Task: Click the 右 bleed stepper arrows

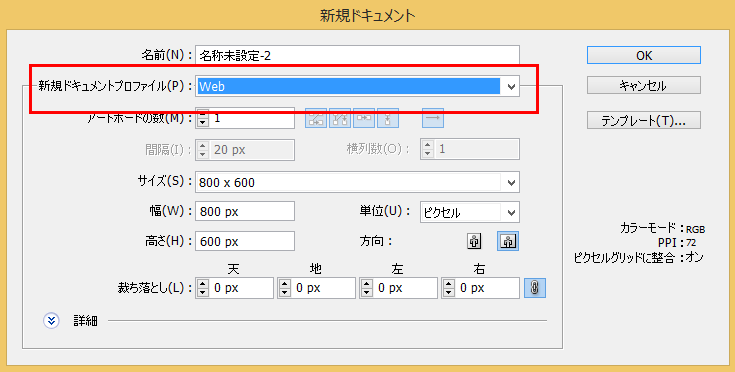Action: (449, 288)
